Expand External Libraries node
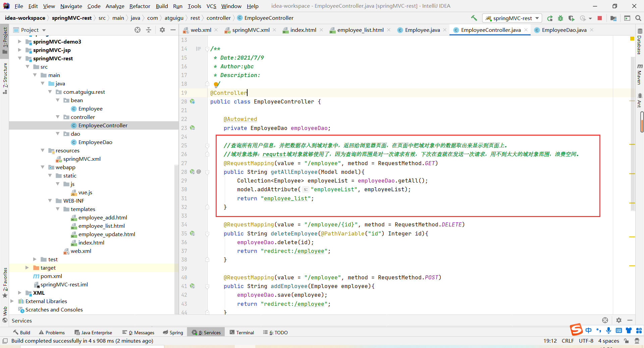The image size is (644, 348). [x=12, y=301]
